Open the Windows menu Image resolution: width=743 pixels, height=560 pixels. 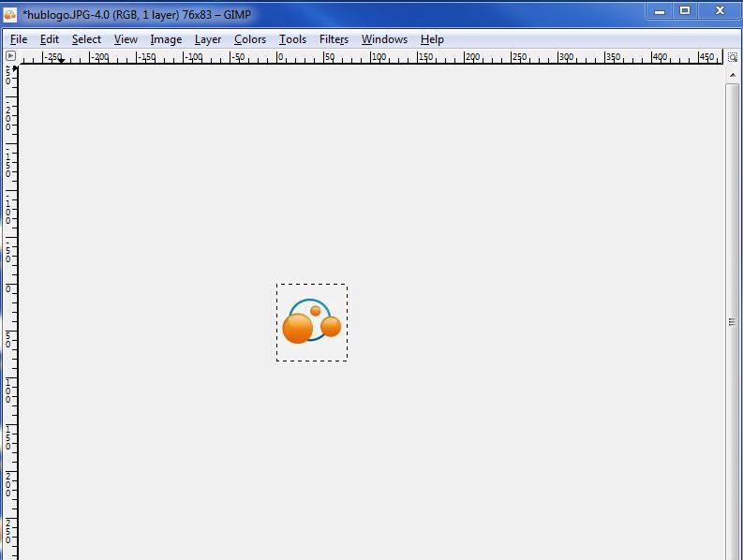(384, 39)
